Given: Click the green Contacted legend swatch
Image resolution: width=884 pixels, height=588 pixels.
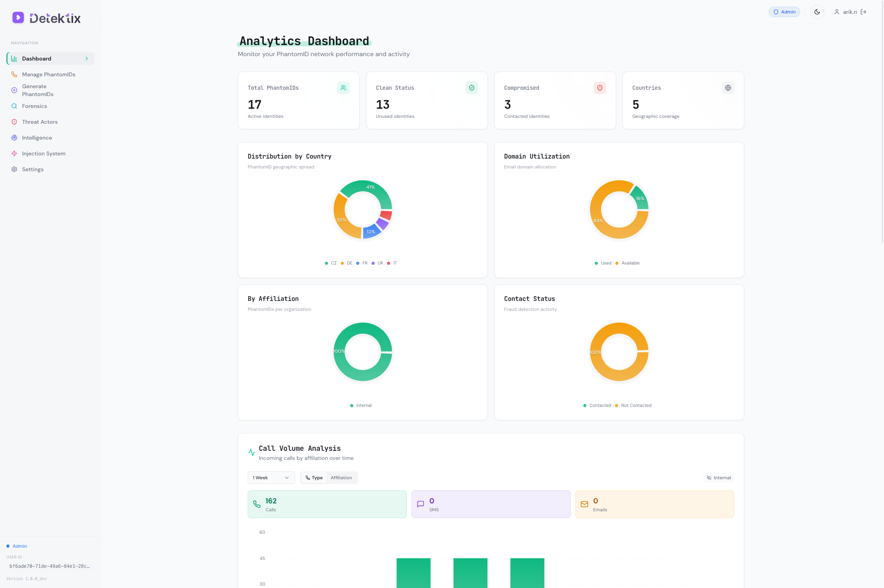Looking at the screenshot, I should pyautogui.click(x=585, y=405).
